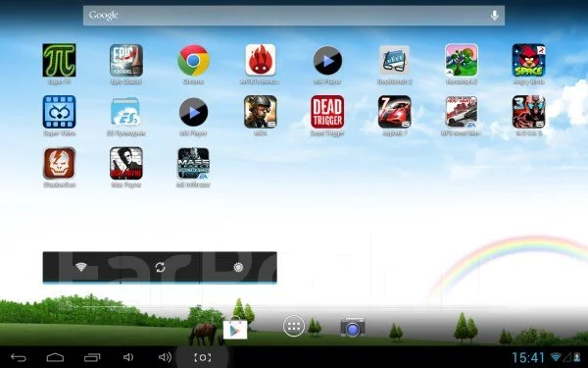
Task: Tap the screenshot capture button
Action: pyautogui.click(x=202, y=357)
